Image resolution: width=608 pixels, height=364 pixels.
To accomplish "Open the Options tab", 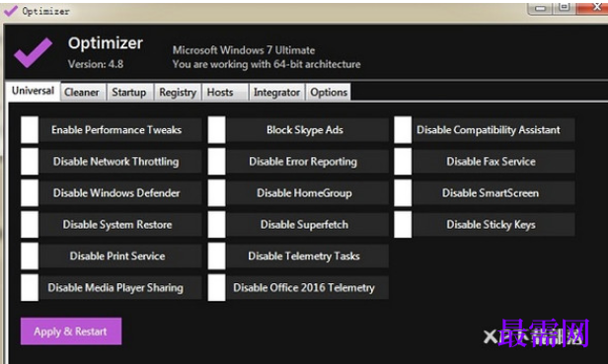I will point(329,93).
